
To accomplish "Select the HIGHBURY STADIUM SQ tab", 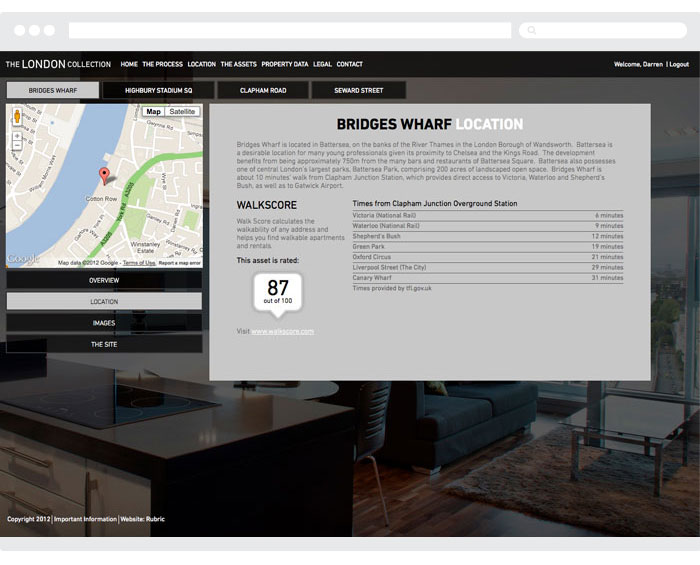I will click(158, 90).
